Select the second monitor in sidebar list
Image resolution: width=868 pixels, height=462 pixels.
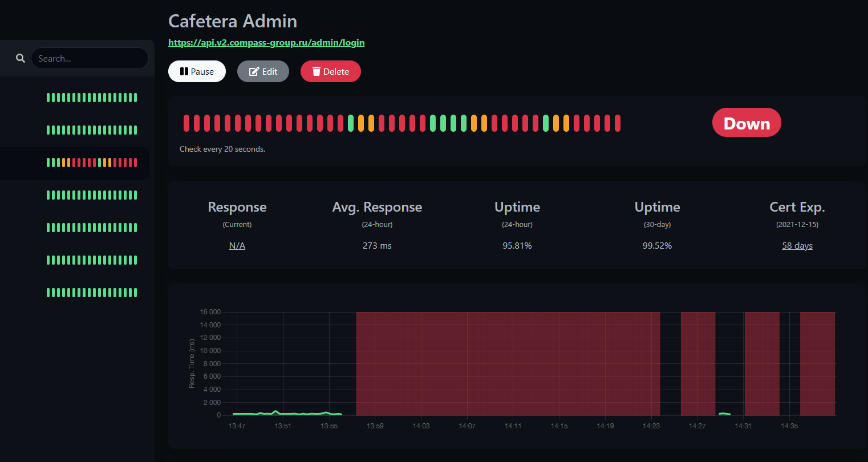91,130
